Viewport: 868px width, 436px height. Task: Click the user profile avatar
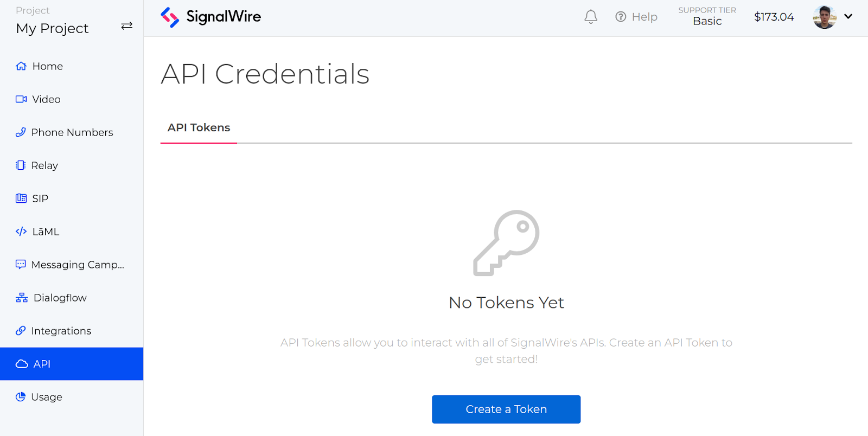pyautogui.click(x=825, y=17)
